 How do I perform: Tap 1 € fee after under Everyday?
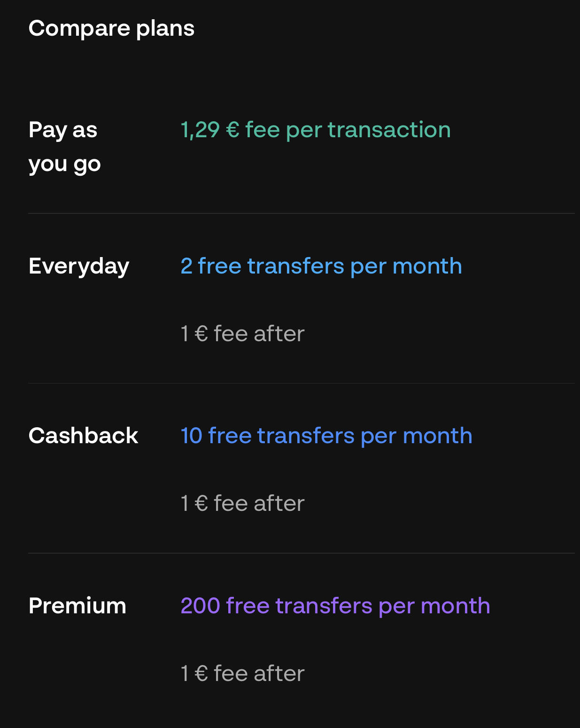(243, 334)
